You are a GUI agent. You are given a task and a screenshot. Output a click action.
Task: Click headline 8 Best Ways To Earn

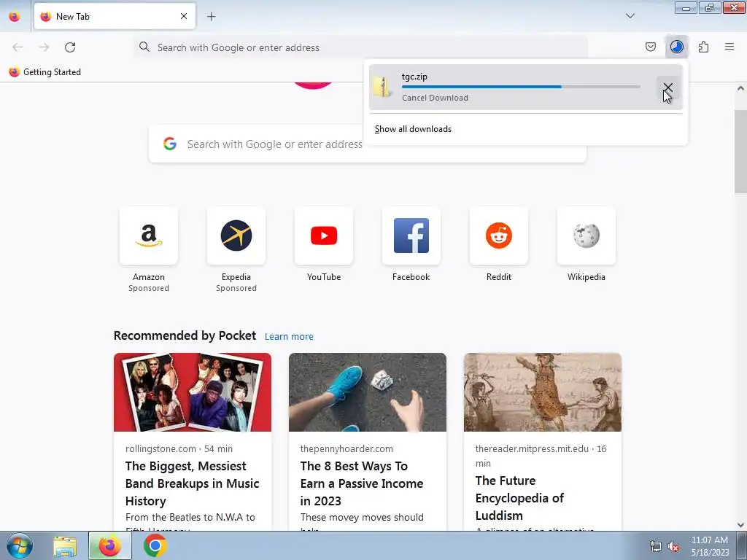tap(362, 483)
